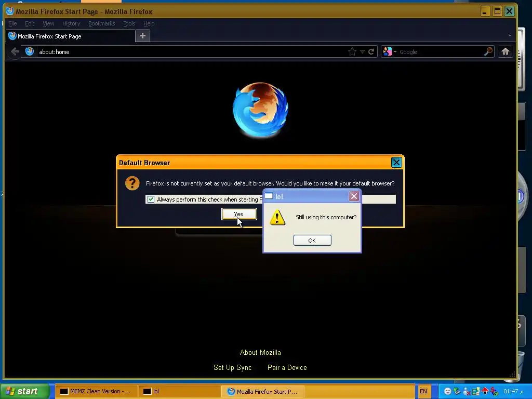Click the white face tray icon
Screen dimensions: 532x399
(x=447, y=391)
